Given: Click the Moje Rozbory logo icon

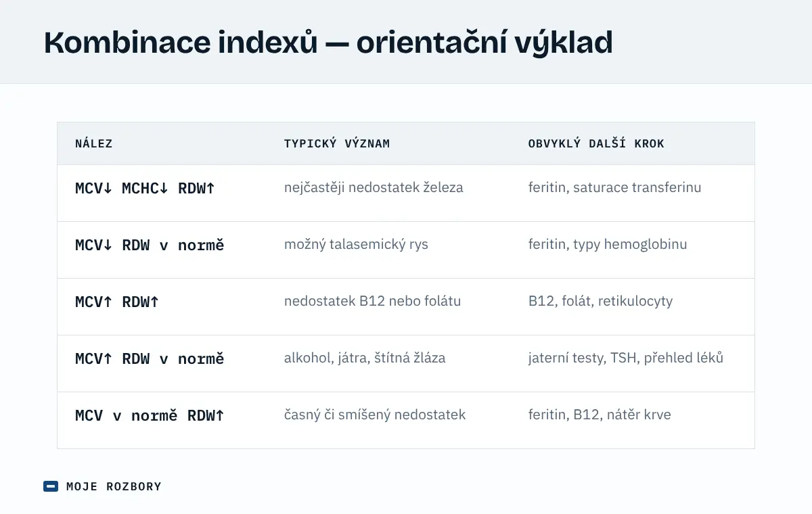Looking at the screenshot, I should click(x=51, y=486).
